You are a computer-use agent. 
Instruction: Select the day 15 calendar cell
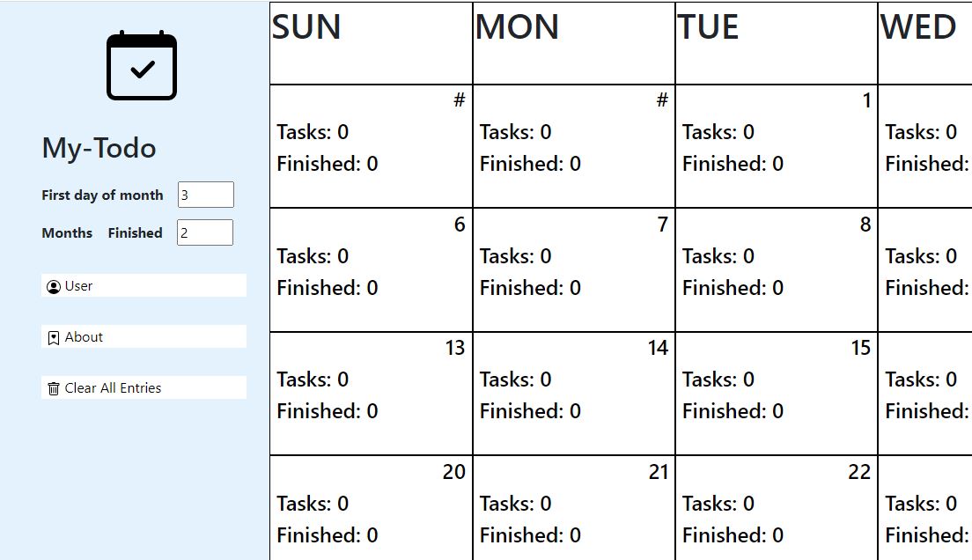[x=777, y=394]
